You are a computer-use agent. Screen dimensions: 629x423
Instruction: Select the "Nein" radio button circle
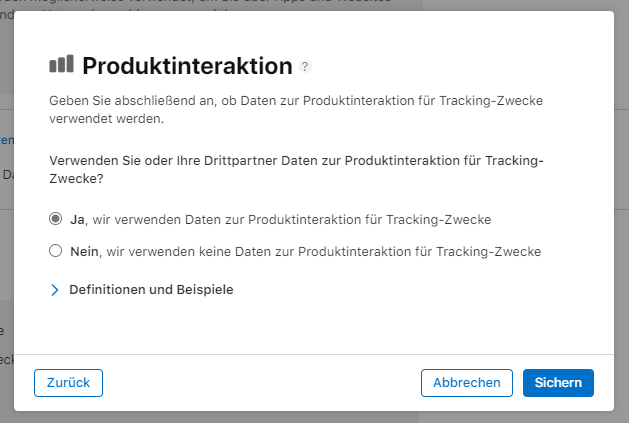point(55,252)
